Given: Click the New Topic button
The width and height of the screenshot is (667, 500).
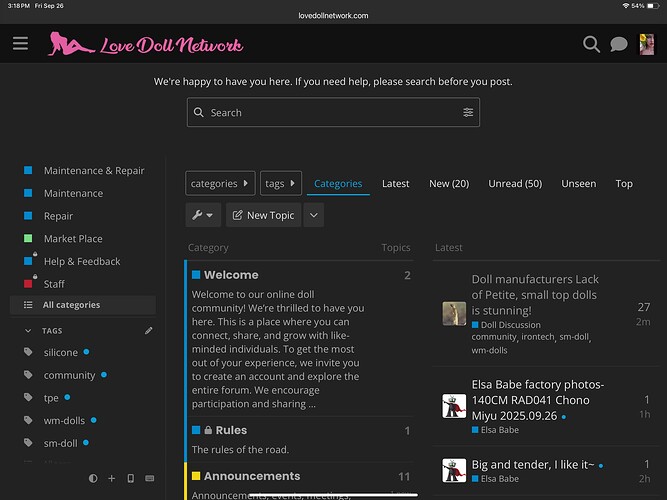Looking at the screenshot, I should (262, 215).
